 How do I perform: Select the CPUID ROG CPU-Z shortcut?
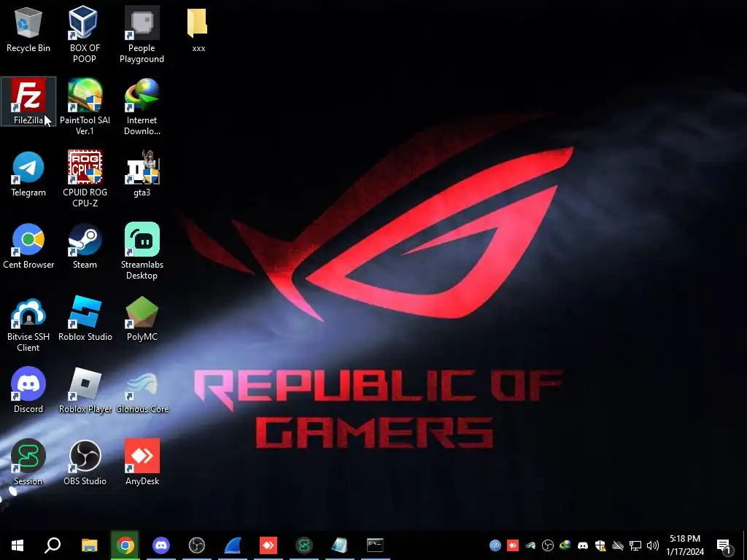(85, 179)
